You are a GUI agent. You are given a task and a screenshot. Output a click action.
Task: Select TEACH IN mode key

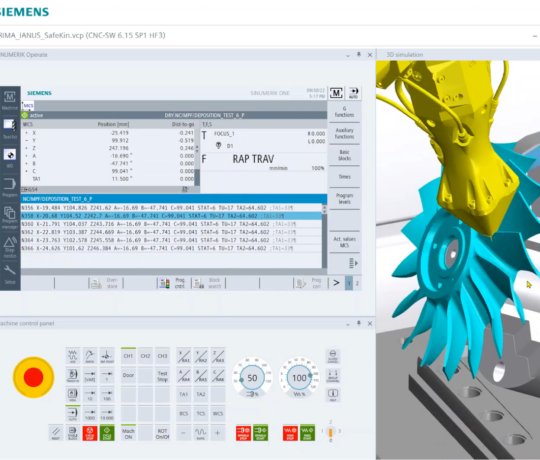click(73, 375)
